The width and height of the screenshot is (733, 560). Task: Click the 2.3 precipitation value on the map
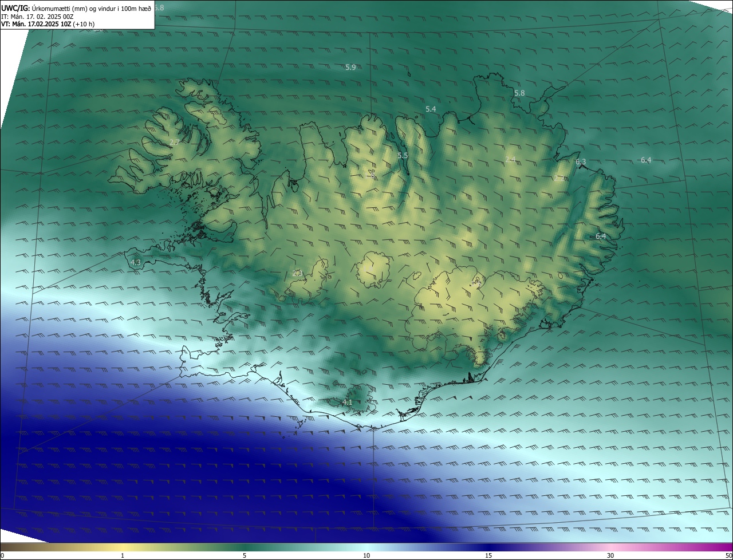[297, 273]
